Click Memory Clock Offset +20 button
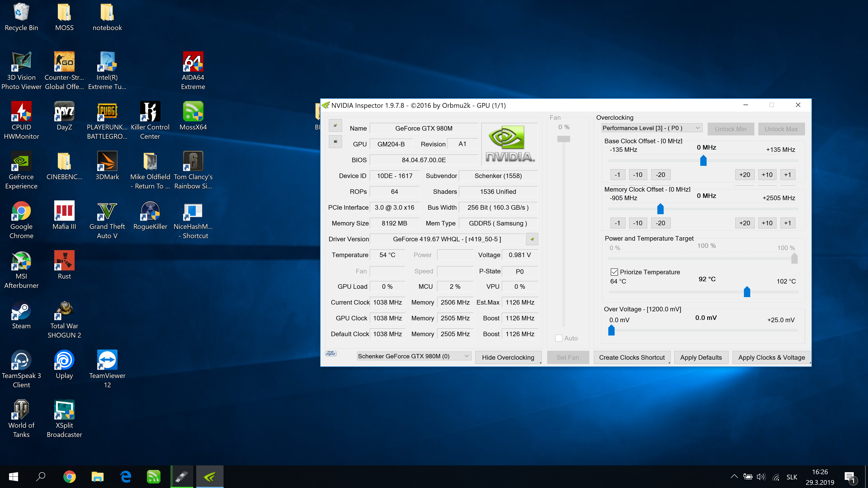The height and width of the screenshot is (488, 868). point(744,223)
